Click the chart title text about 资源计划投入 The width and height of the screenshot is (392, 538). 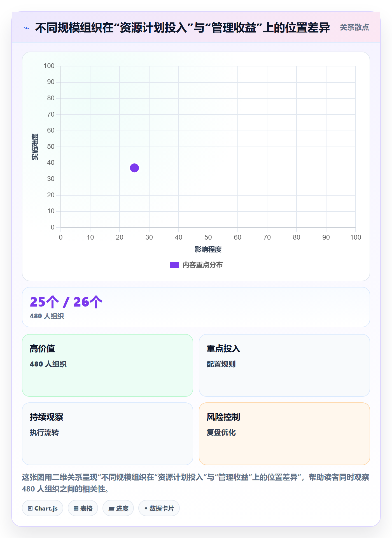[x=183, y=28]
